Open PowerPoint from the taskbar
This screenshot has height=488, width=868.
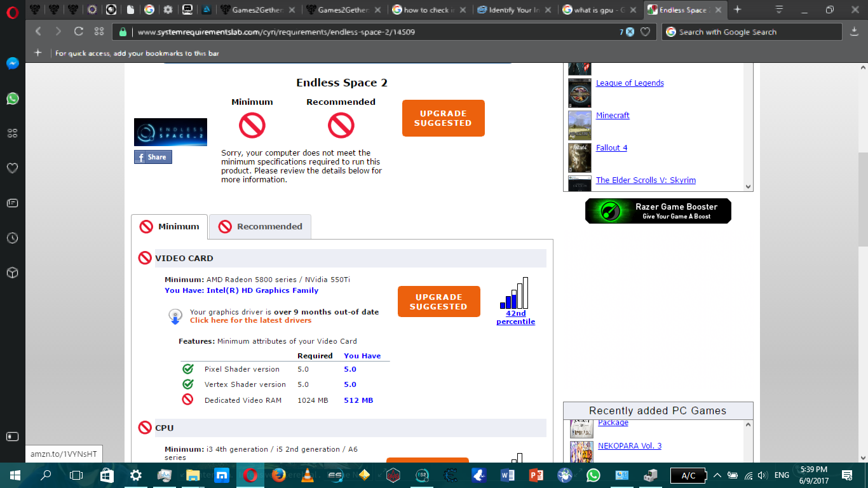tap(536, 475)
